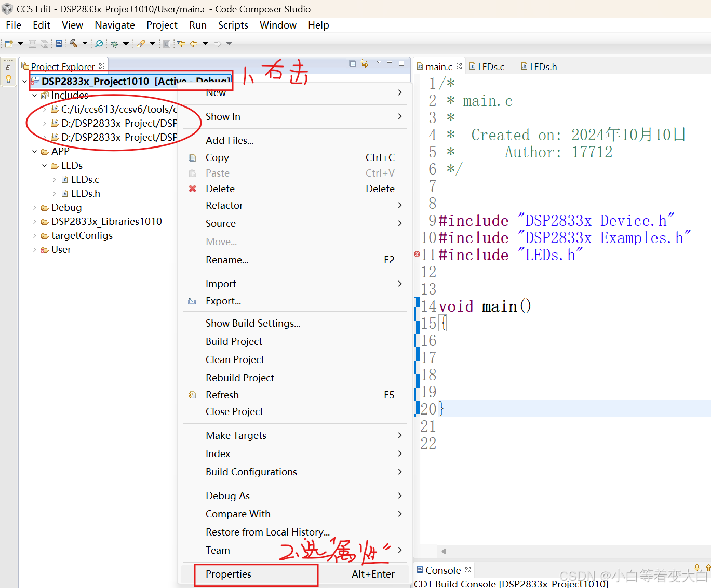
Task: Click the error marker on line 11
Action: tap(417, 254)
